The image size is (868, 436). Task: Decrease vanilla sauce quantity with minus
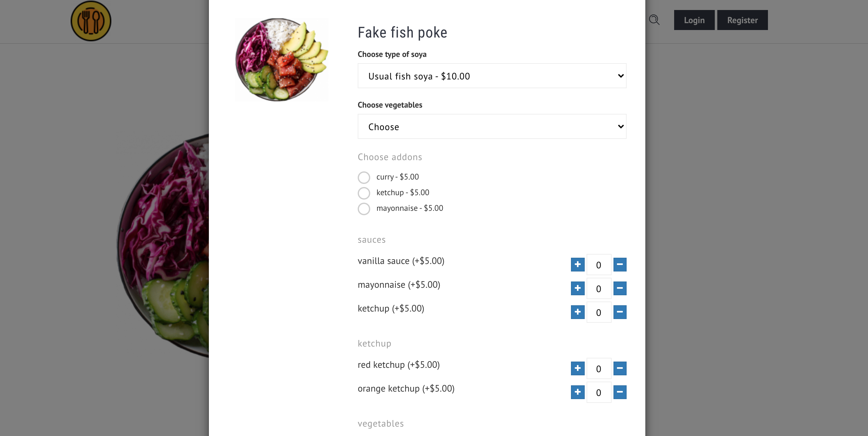coord(620,265)
